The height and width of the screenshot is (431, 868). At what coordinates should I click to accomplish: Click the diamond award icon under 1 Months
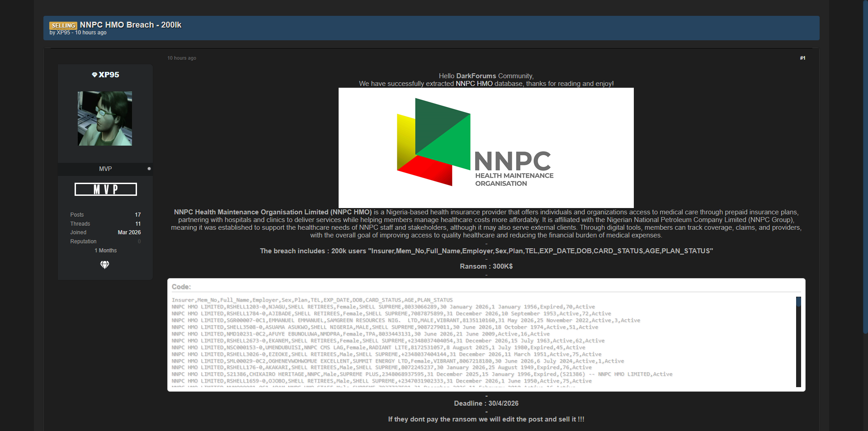click(x=104, y=265)
